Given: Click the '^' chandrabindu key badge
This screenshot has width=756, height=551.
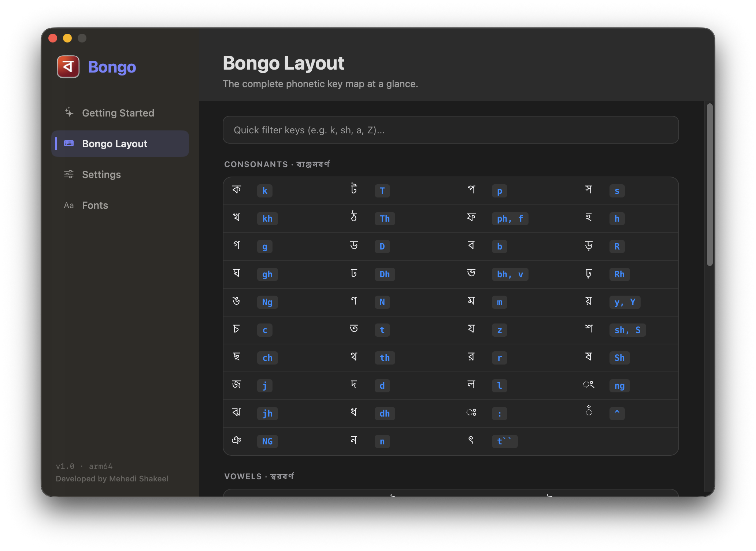Looking at the screenshot, I should [x=617, y=414].
